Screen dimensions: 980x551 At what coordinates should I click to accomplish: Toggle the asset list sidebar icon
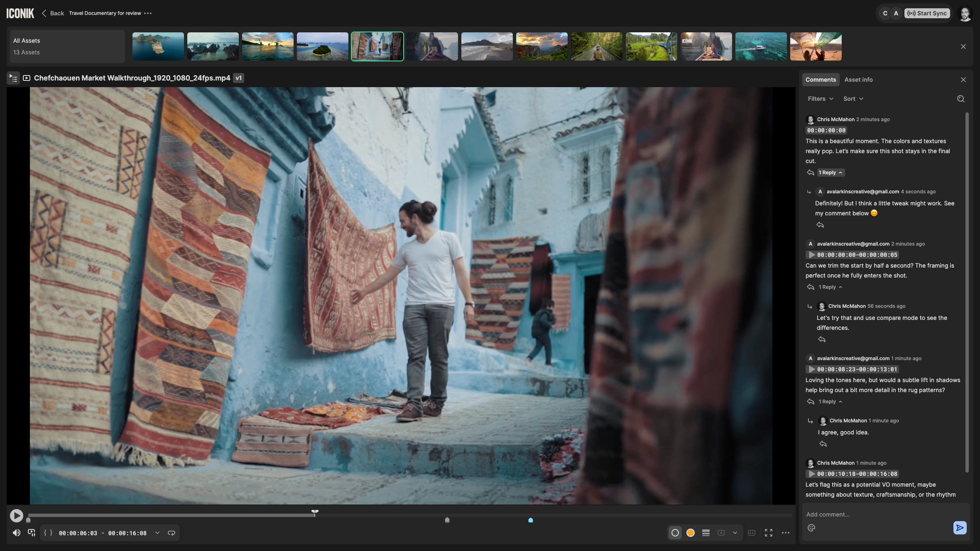pyautogui.click(x=13, y=78)
